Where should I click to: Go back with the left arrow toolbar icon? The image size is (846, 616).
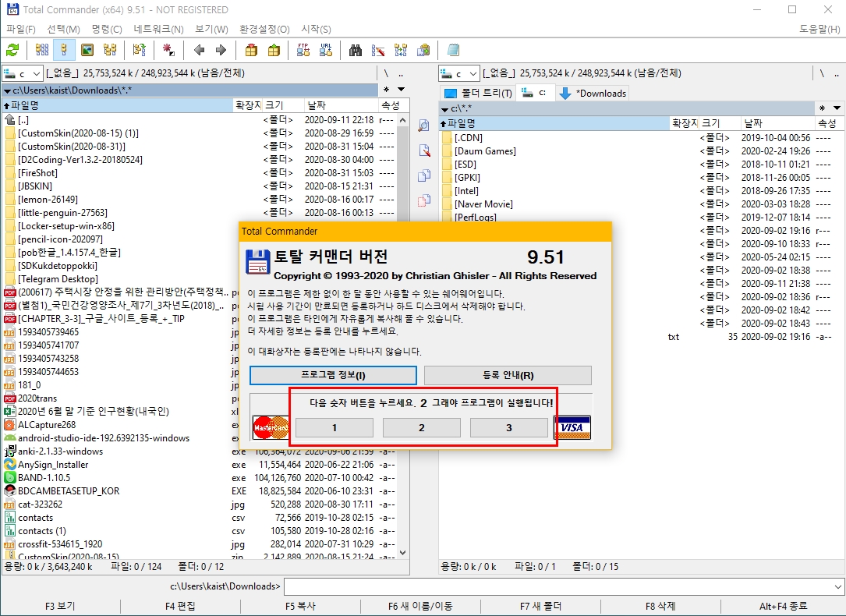(199, 51)
